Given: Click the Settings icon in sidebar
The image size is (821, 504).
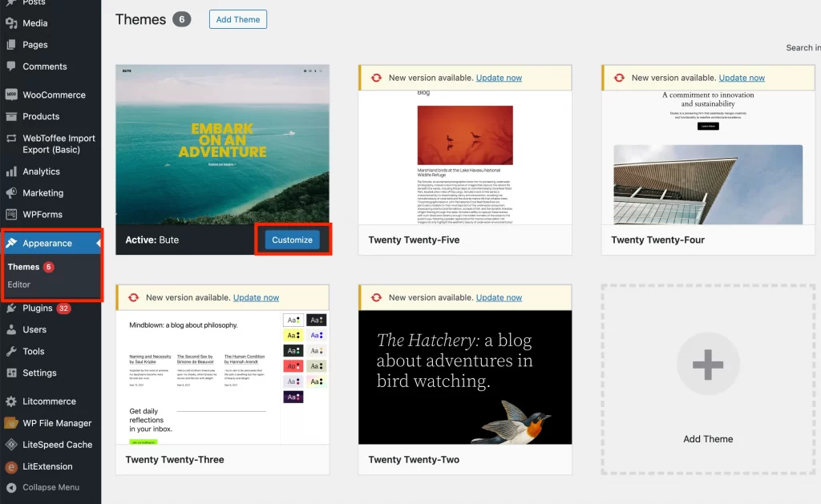Looking at the screenshot, I should pyautogui.click(x=11, y=373).
